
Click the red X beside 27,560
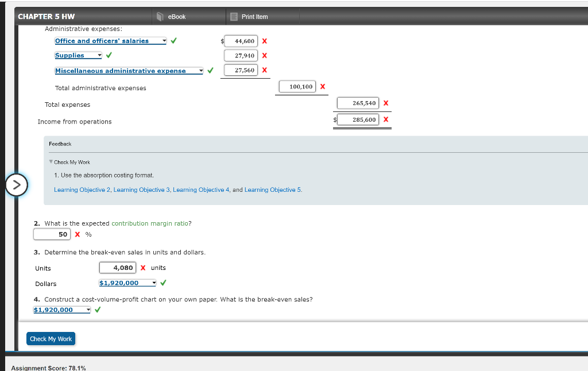point(265,70)
